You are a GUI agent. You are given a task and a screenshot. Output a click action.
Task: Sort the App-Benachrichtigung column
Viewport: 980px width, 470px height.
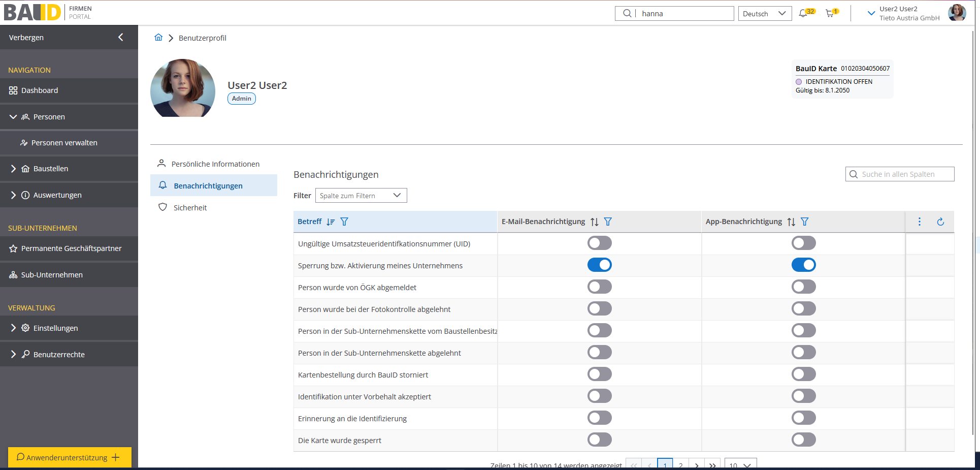(x=791, y=222)
